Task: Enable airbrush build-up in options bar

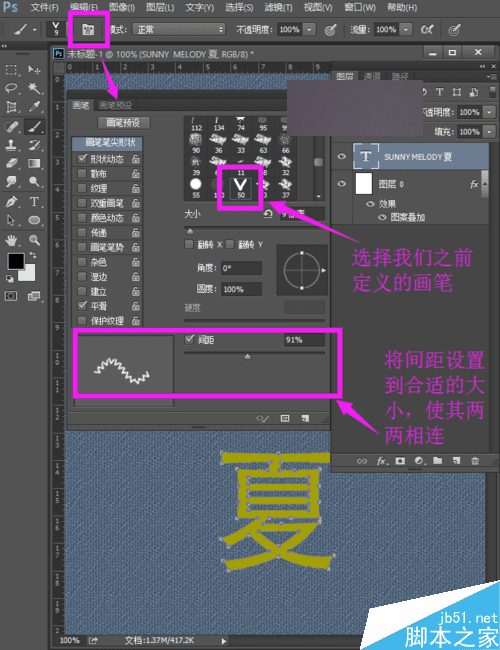Action: (x=427, y=29)
